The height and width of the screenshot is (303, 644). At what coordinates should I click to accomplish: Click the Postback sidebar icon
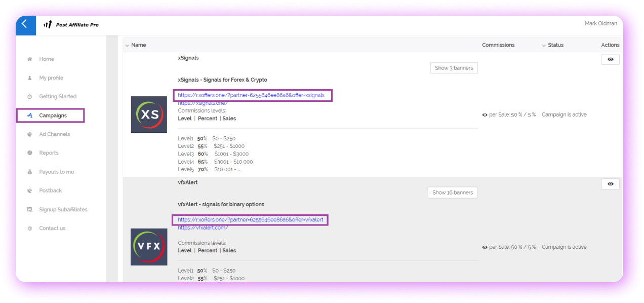pyautogui.click(x=30, y=191)
